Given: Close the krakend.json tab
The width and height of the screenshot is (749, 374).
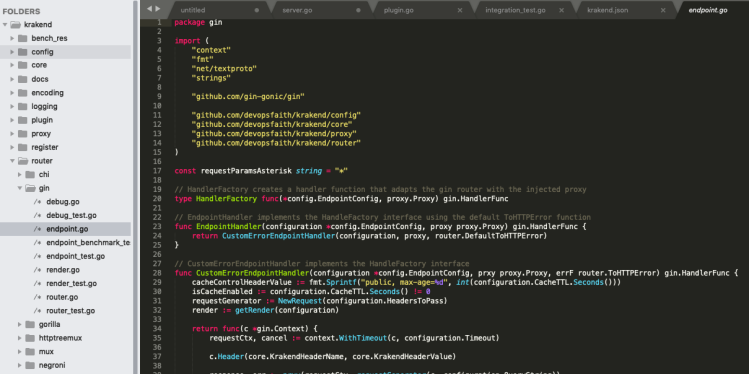Looking at the screenshot, I should coord(663,10).
